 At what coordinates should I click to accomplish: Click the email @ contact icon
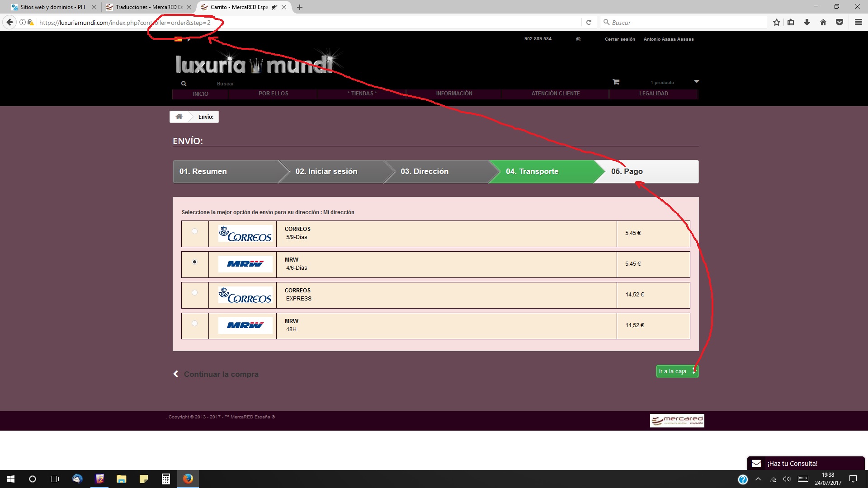(578, 39)
